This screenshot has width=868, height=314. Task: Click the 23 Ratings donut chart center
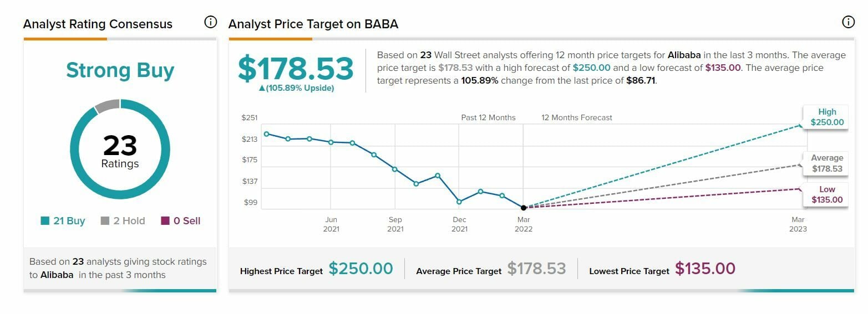[120, 151]
